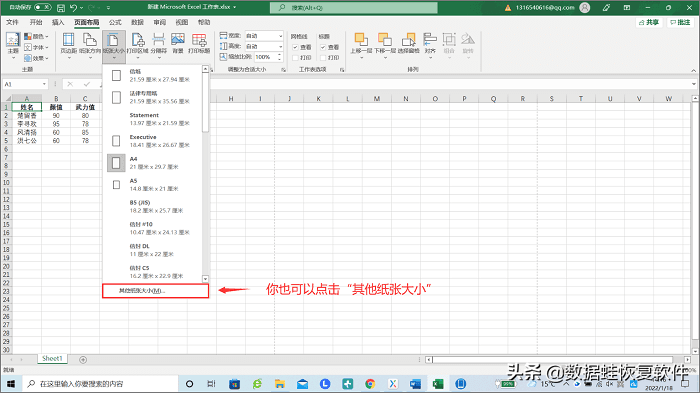Switch to the Help (帮助) tab
This screenshot has height=393, width=700.
click(x=204, y=22)
